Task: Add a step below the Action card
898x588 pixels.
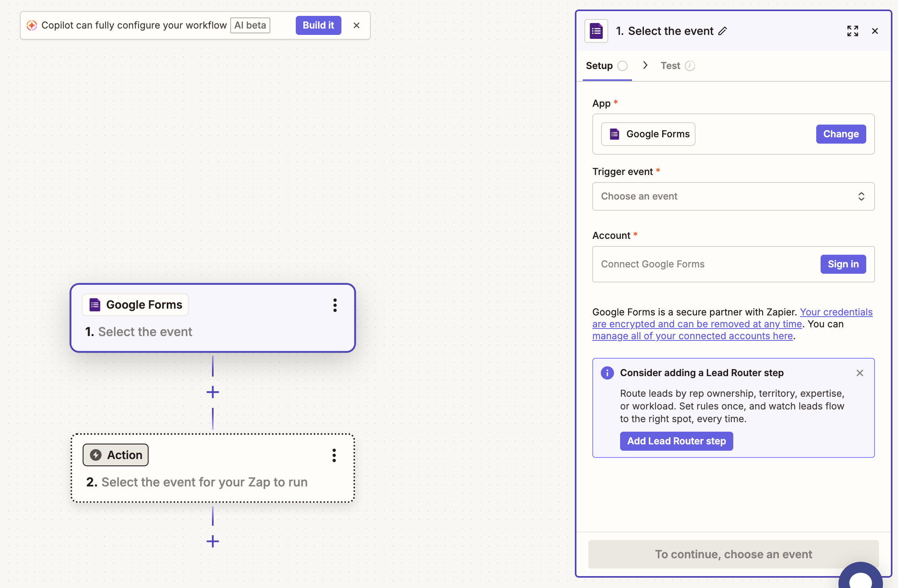Action: 213,541
